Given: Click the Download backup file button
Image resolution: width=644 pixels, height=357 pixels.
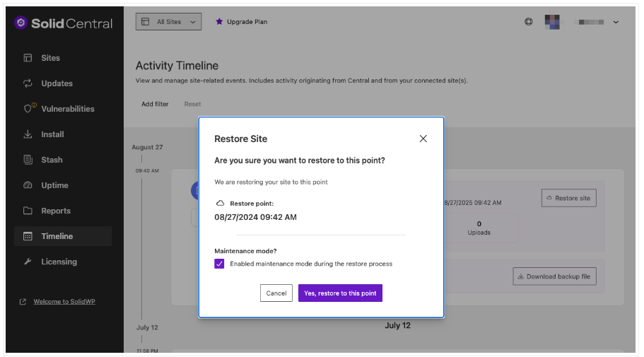Looking at the screenshot, I should click(x=554, y=276).
